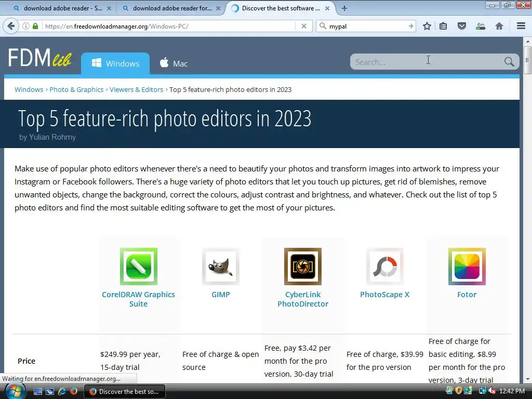Click the Pocket icon in the toolbar
This screenshot has height=399, width=532.
click(x=462, y=26)
